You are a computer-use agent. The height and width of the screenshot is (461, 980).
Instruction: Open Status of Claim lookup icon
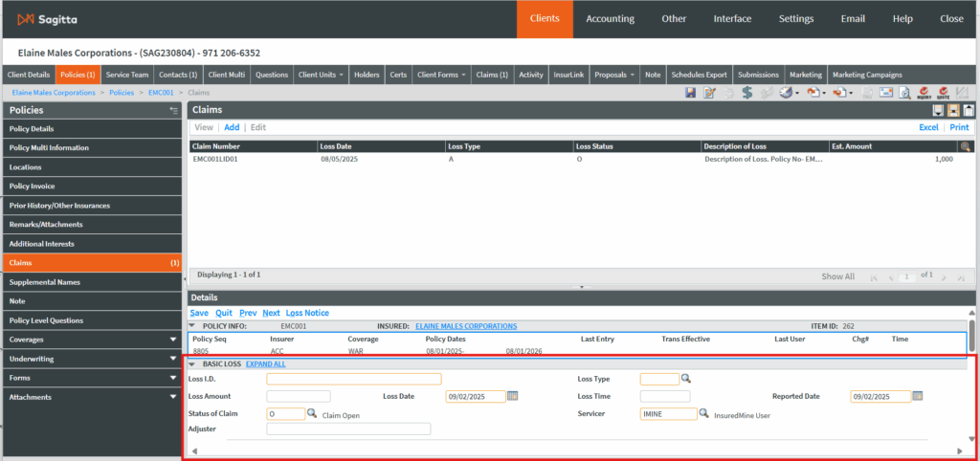312,414
